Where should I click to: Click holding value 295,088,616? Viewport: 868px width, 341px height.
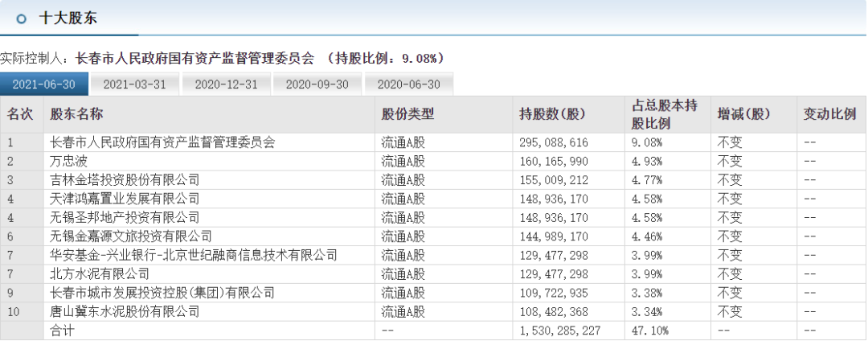(x=554, y=143)
